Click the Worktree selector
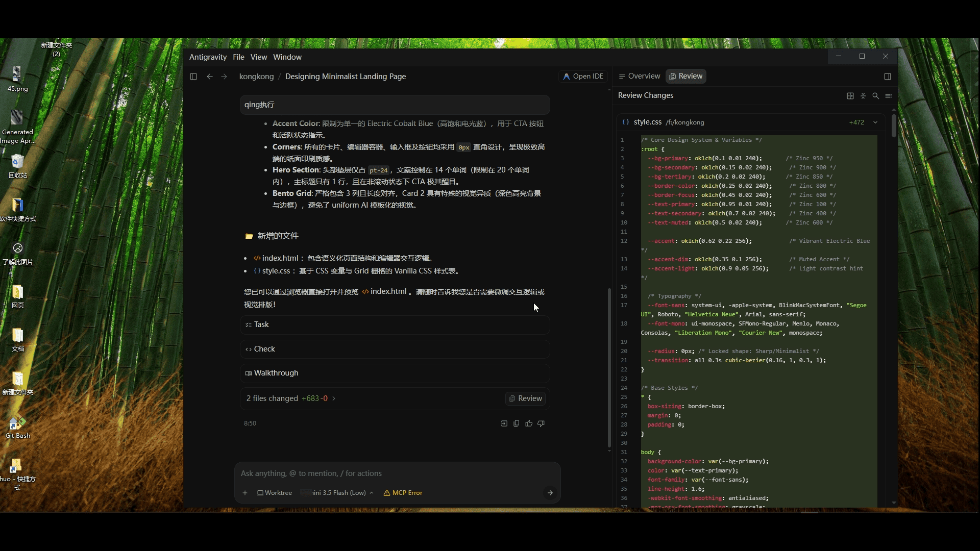The image size is (980, 551). pos(275,493)
